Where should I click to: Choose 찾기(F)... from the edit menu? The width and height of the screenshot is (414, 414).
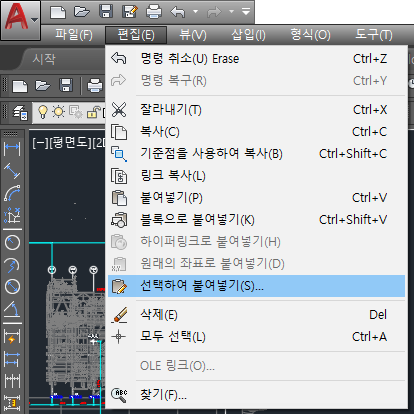point(256,395)
